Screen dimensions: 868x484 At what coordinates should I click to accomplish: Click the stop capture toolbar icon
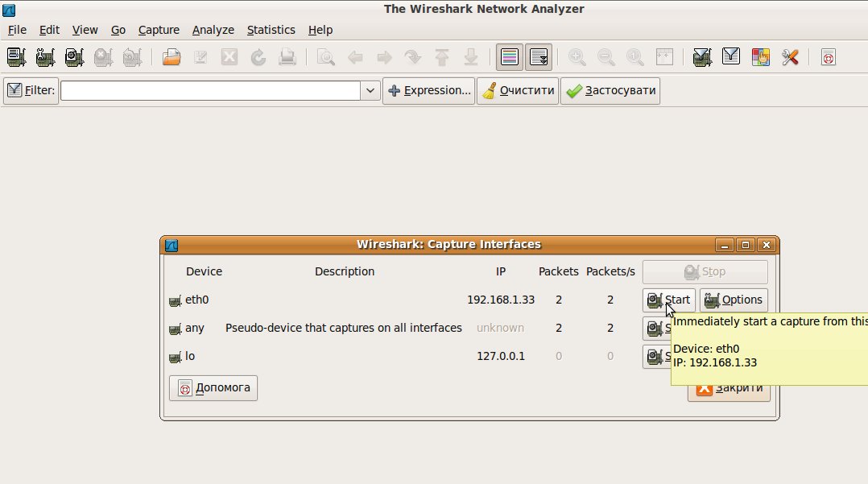104,57
